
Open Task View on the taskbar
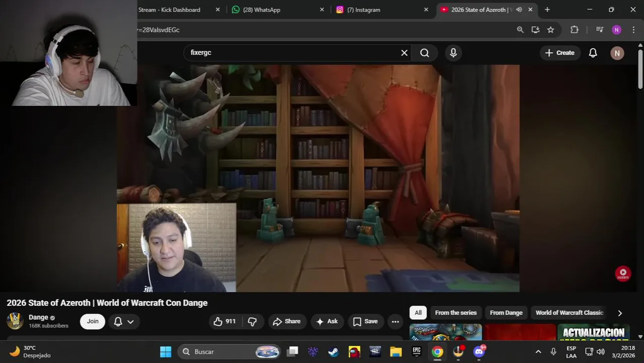click(x=292, y=351)
